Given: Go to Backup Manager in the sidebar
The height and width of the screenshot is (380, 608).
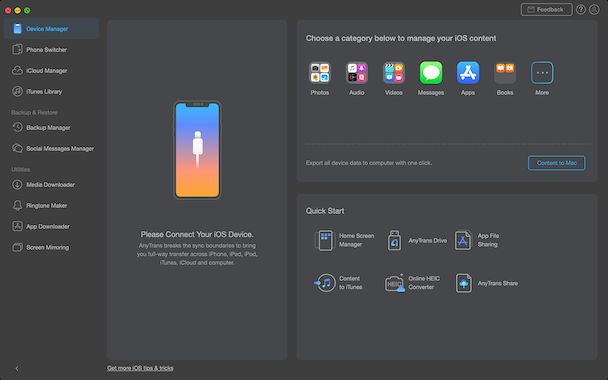Looking at the screenshot, I should coord(52,128).
